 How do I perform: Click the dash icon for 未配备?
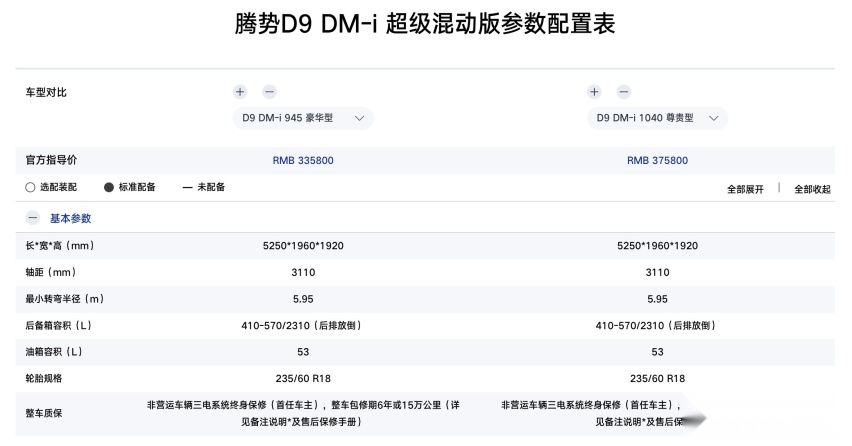coord(187,187)
